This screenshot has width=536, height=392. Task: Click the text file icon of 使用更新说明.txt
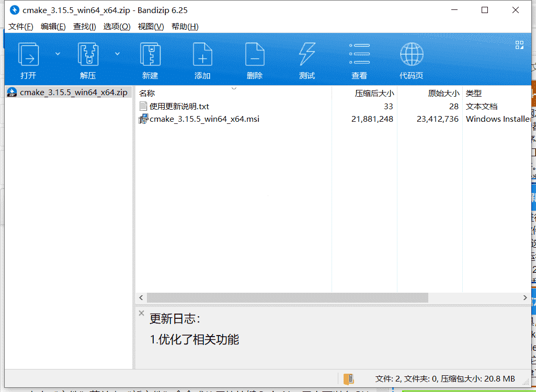click(143, 106)
